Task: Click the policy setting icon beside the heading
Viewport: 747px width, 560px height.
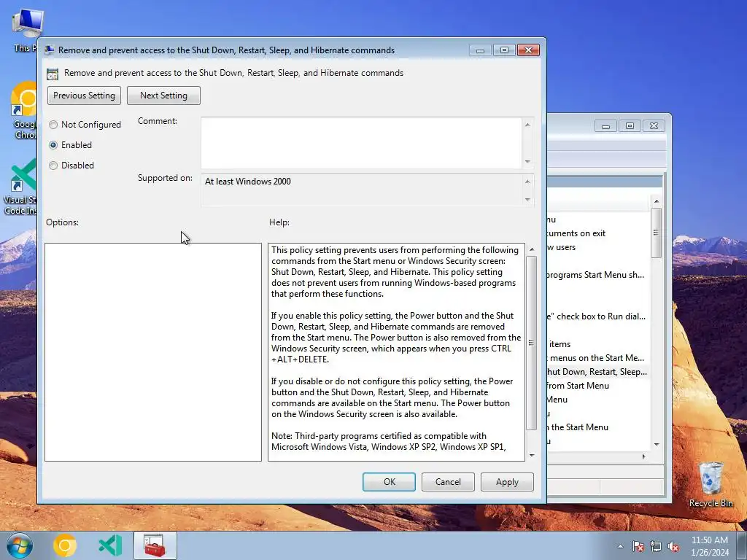Action: pos(53,74)
